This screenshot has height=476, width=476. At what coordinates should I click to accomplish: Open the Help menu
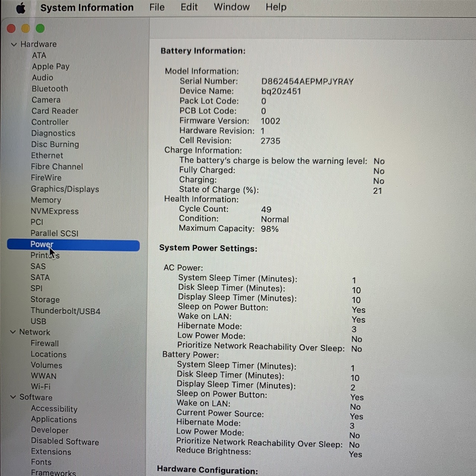point(276,7)
